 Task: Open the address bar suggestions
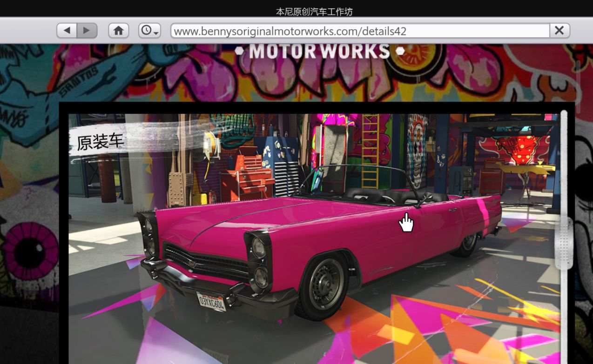(x=358, y=30)
